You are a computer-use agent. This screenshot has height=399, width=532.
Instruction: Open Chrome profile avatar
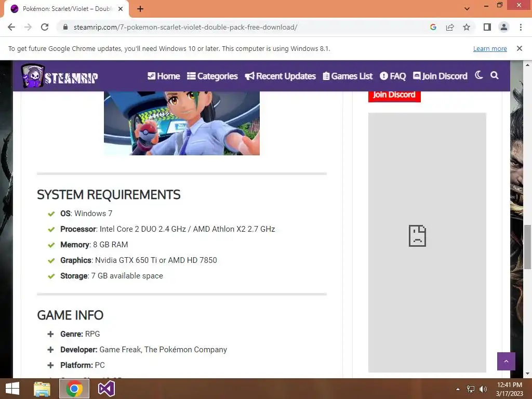click(x=504, y=27)
